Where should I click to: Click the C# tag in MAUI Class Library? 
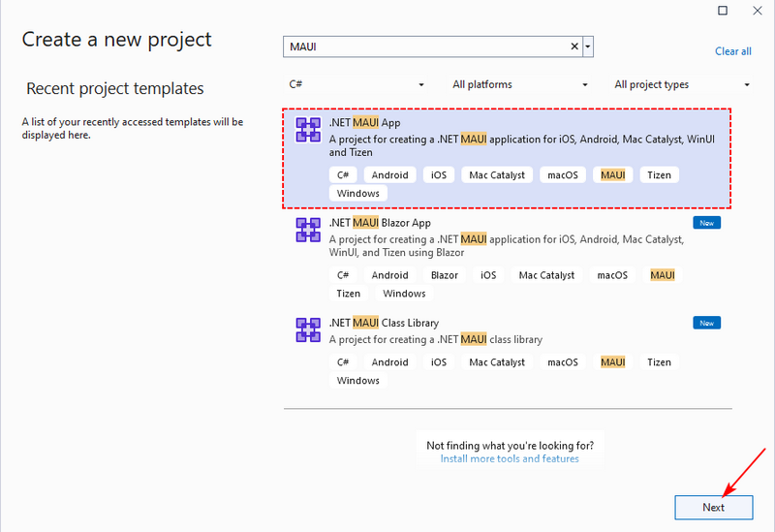coord(343,362)
